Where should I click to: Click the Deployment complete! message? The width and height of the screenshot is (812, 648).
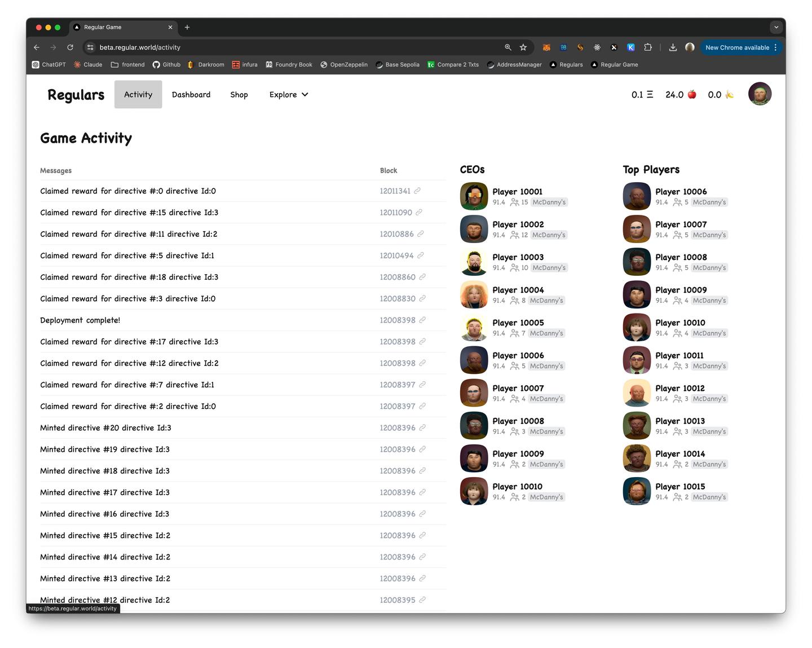80,320
